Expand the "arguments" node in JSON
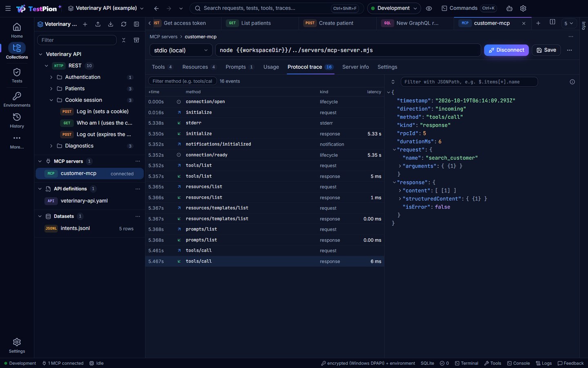Image resolution: width=588 pixels, height=368 pixels. click(x=400, y=166)
